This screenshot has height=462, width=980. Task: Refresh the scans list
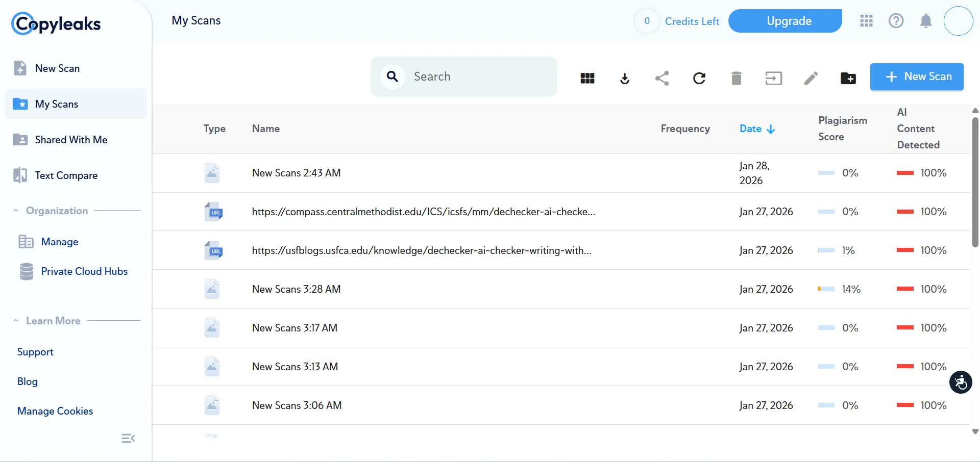tap(699, 78)
